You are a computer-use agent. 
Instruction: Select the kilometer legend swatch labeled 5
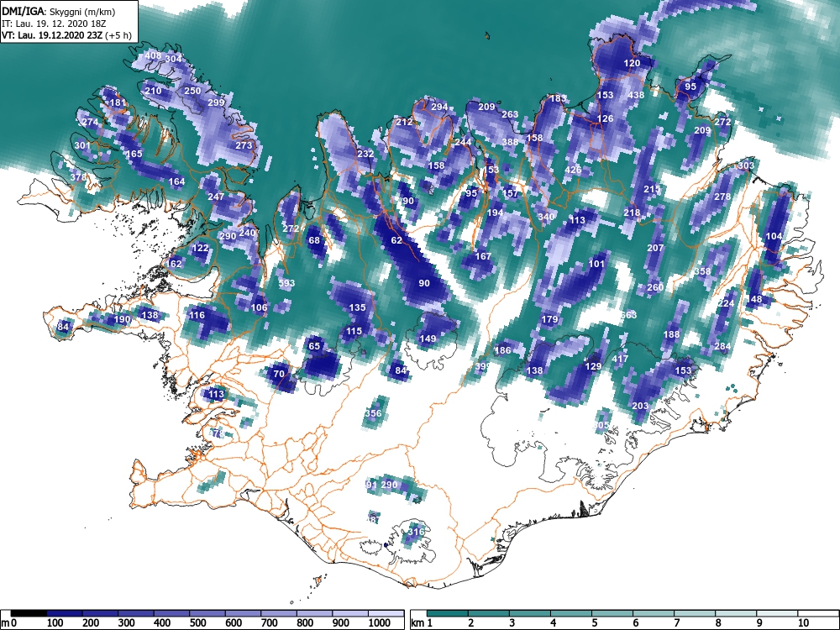(612, 613)
